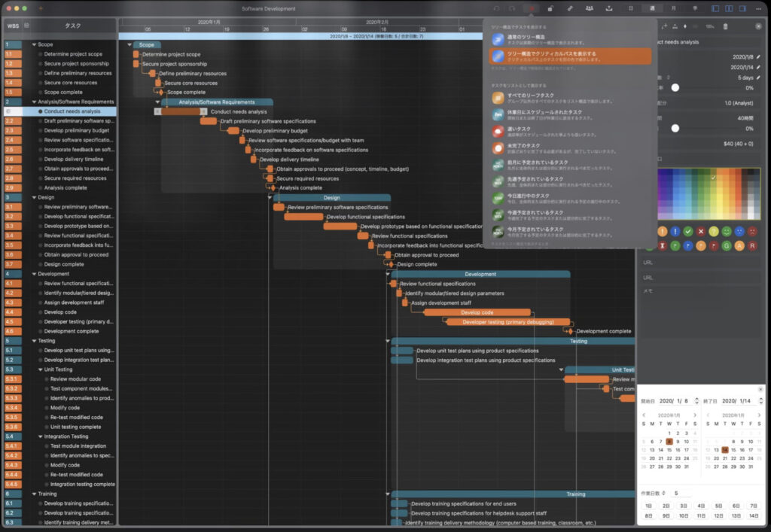Collapse the Training group in the task list
Screen dimensions: 771x532
pyautogui.click(x=34, y=494)
